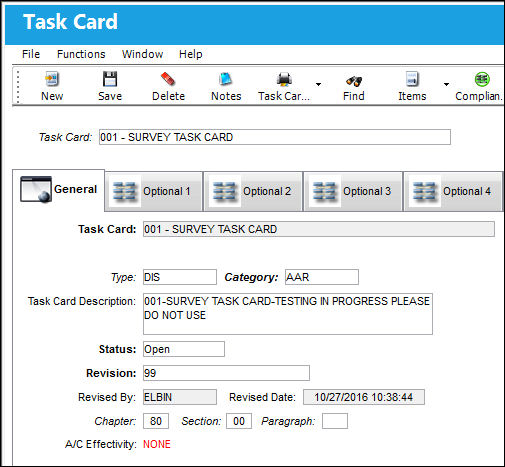Click the Compliance green icon

click(482, 79)
